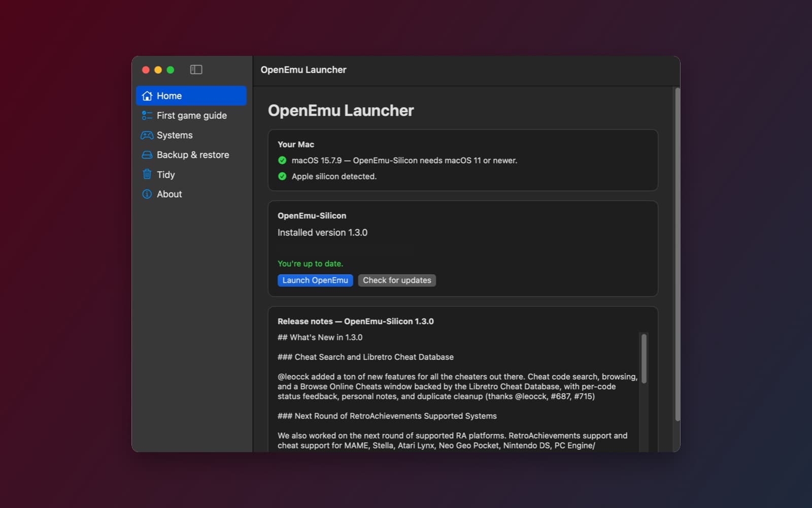Click the About info circle icon
The height and width of the screenshot is (508, 812).
point(147,194)
